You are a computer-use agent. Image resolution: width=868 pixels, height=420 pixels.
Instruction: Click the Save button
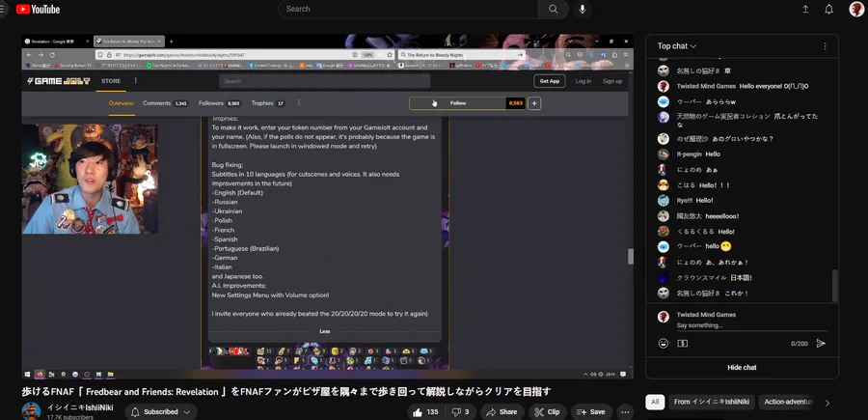click(x=591, y=411)
